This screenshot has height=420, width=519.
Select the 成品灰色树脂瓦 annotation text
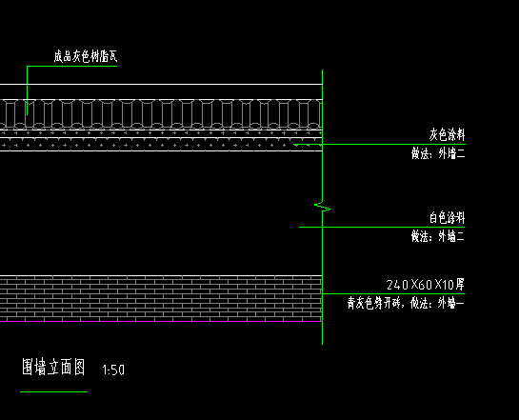(86, 56)
